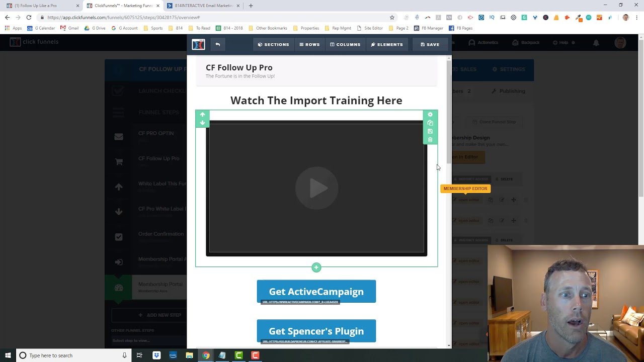
Task: Play the import training video
Action: (316, 188)
